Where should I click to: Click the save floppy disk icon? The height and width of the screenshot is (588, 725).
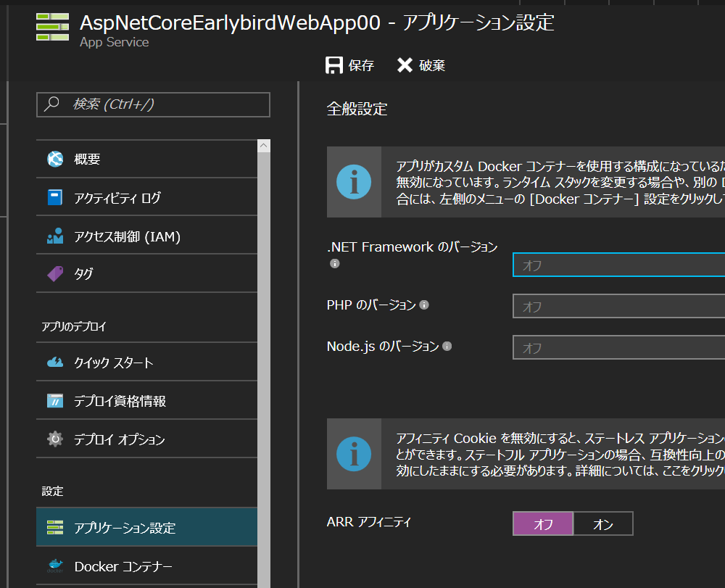tap(333, 65)
